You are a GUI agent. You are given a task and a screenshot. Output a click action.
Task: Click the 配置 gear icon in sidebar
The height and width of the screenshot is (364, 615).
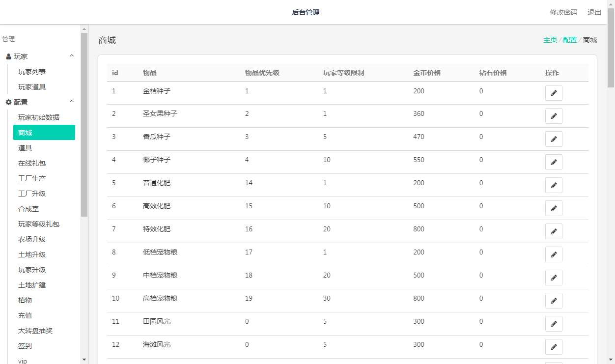[8, 102]
